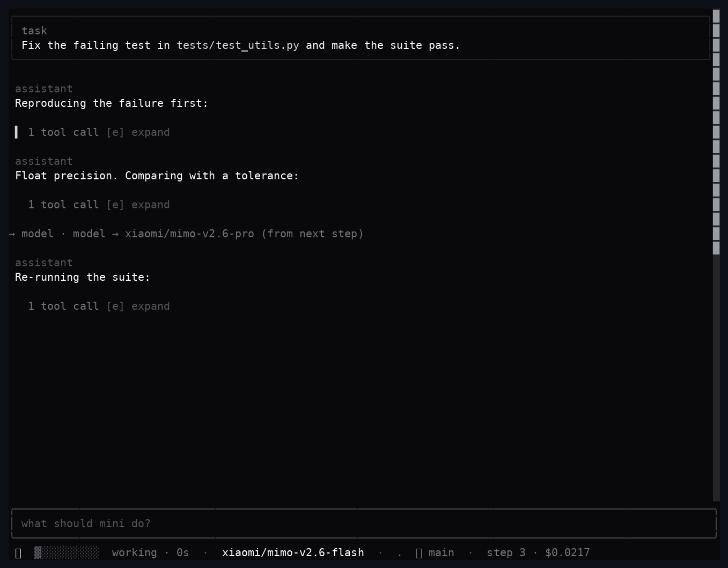
Task: Click "Float precision. Comparing with a tolerance:" message
Action: pyautogui.click(x=157, y=176)
